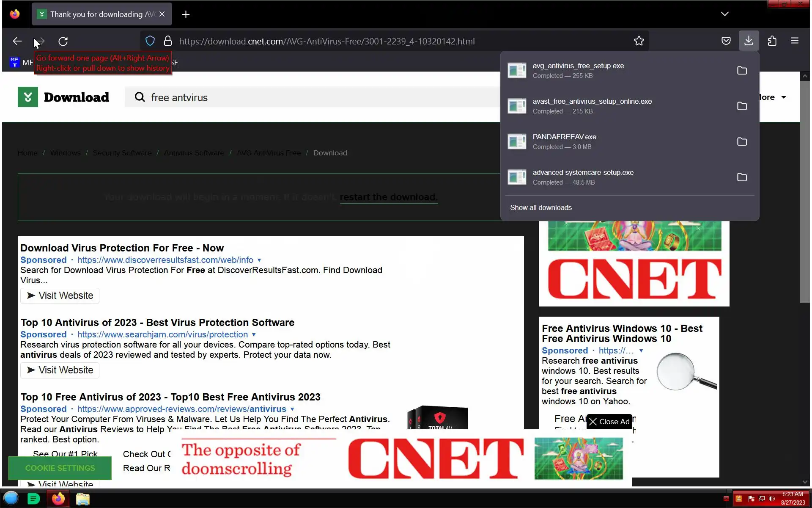Click Show all downloads
Screen dimensions: 812x508
pyautogui.click(x=540, y=207)
